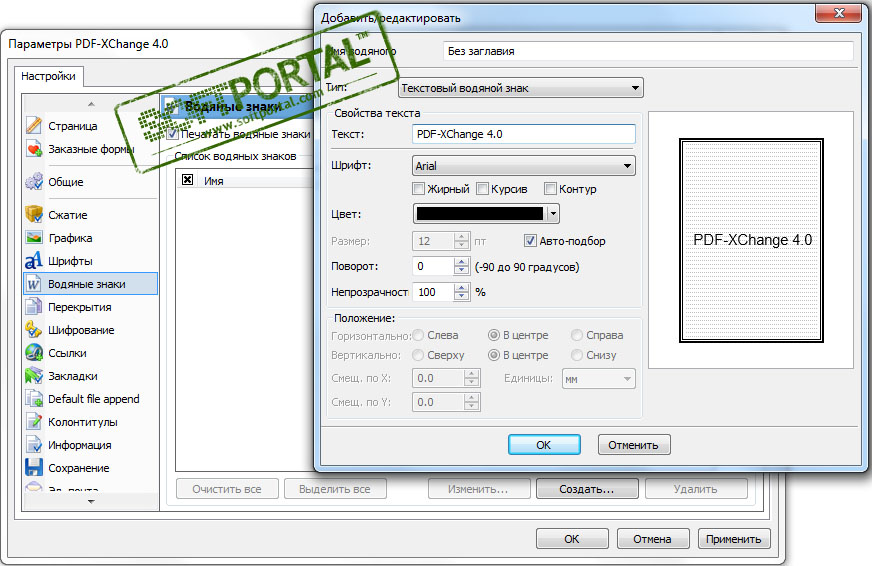Click Поворот spinner up arrow

click(461, 262)
